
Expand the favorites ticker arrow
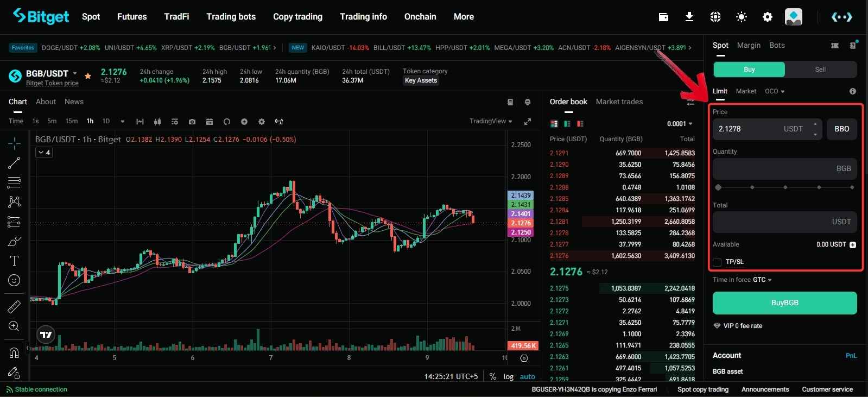pyautogui.click(x=275, y=48)
